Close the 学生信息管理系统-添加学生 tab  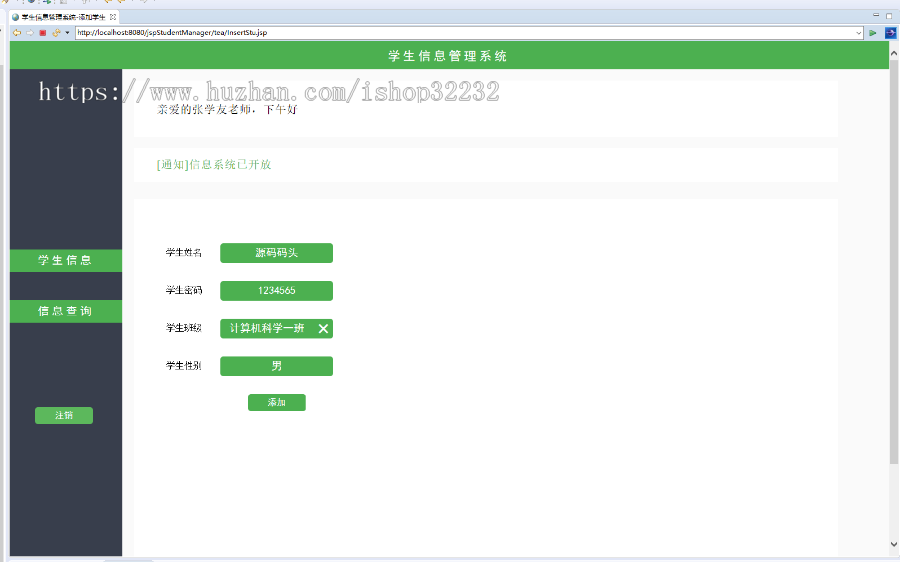[x=113, y=17]
